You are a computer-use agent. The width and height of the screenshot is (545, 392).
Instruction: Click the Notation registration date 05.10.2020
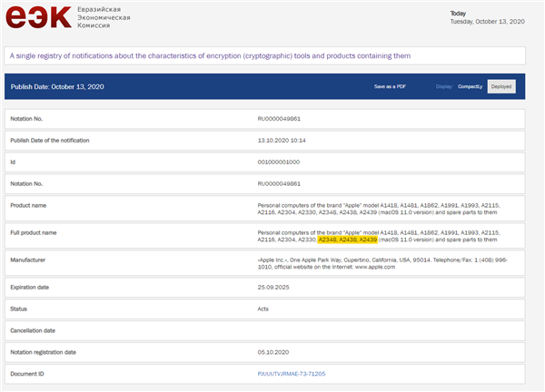tap(275, 351)
